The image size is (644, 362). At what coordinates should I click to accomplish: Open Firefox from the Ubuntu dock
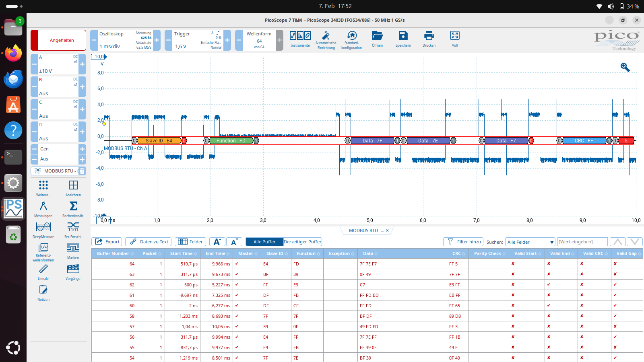point(13,53)
